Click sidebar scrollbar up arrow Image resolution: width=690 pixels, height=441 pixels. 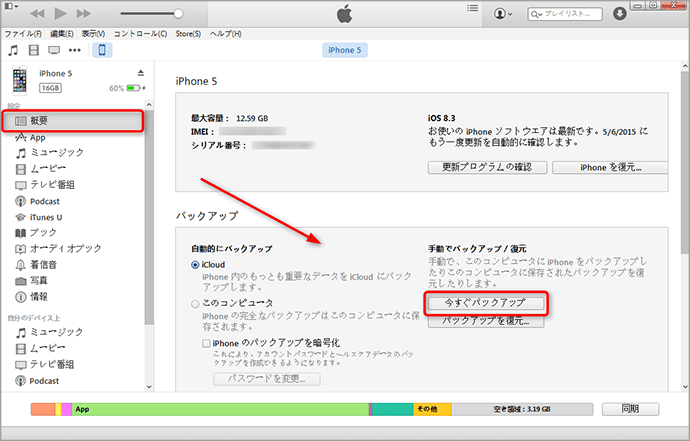(149, 105)
